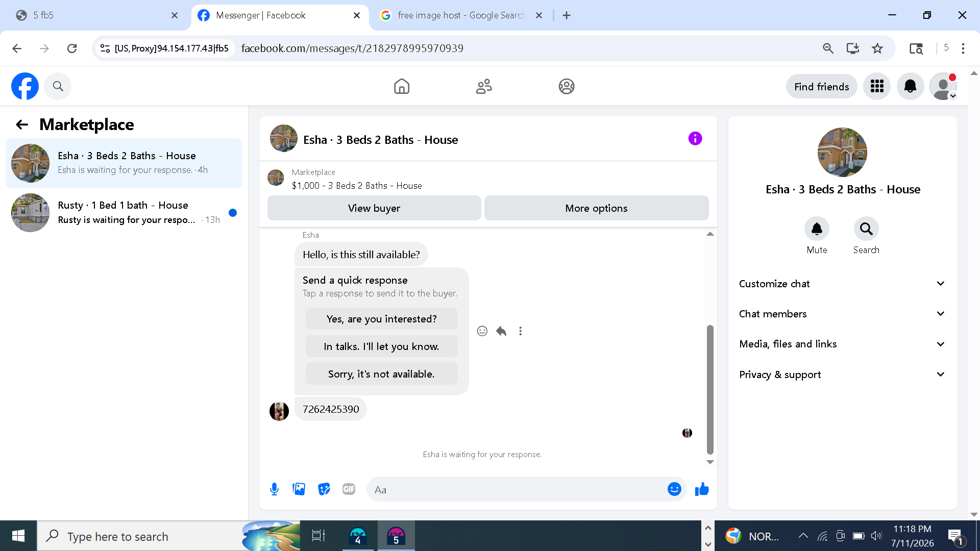This screenshot has height=551, width=980.
Task: Close the free image host Google tab
Action: pyautogui.click(x=539, y=15)
